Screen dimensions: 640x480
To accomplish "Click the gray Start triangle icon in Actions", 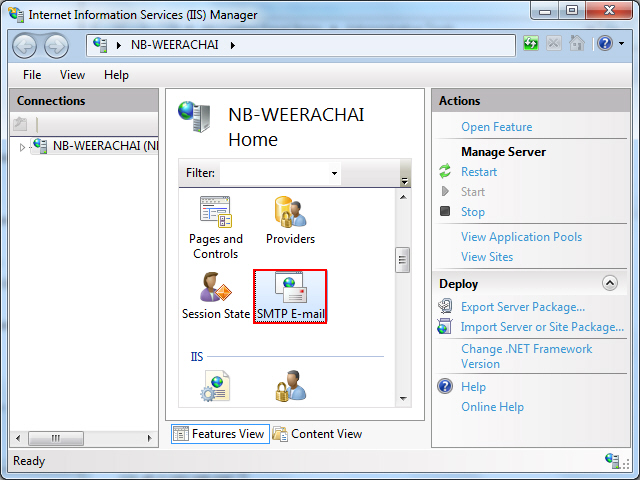I will (445, 191).
